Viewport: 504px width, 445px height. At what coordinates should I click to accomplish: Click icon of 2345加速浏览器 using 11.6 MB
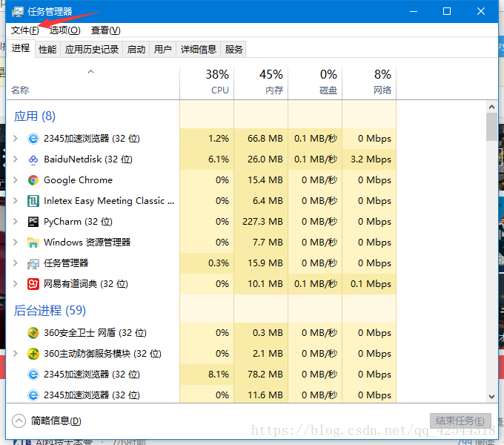coord(33,395)
